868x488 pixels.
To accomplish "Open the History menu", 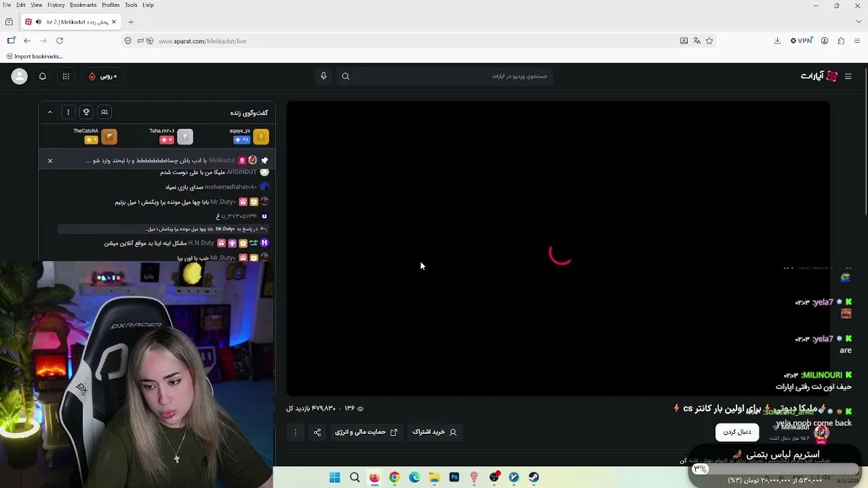I will click(56, 5).
